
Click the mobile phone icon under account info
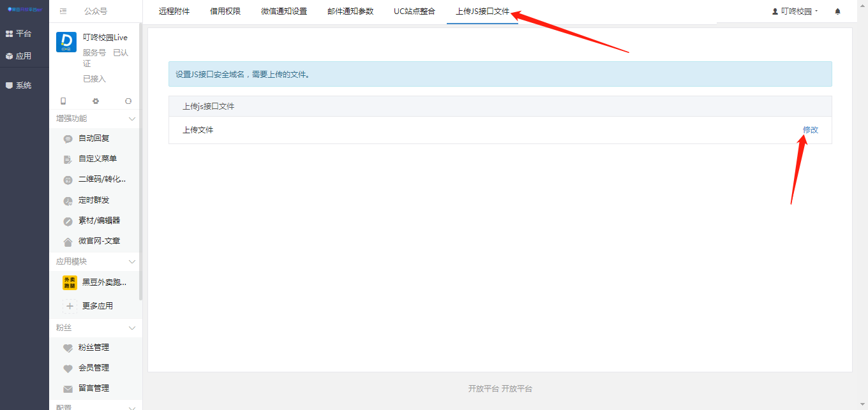pos(63,101)
